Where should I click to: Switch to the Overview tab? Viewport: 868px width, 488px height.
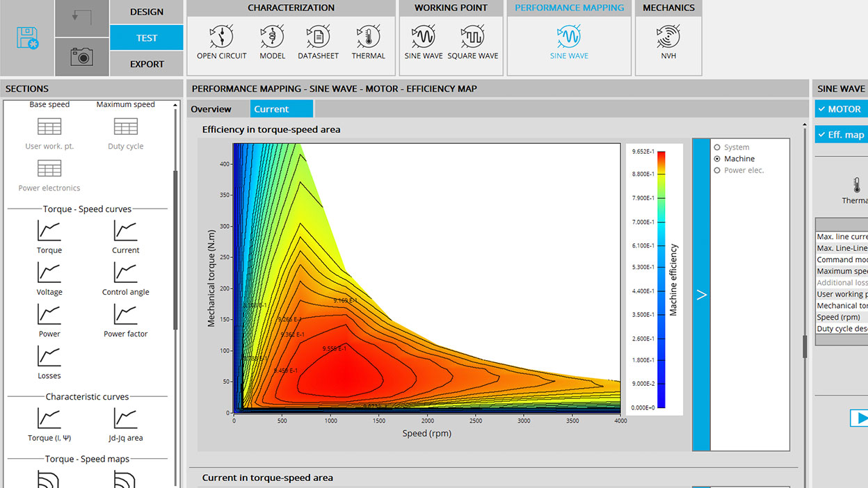point(211,109)
